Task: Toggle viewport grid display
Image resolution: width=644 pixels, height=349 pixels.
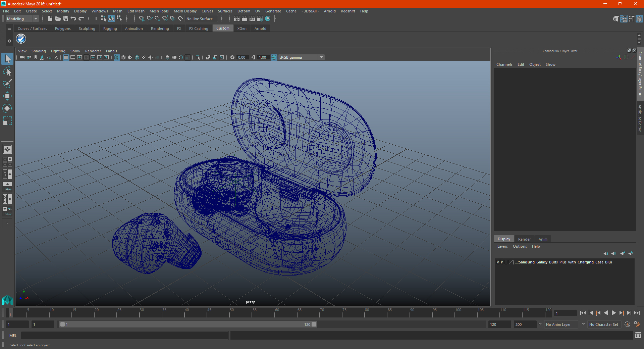Action: pos(66,57)
